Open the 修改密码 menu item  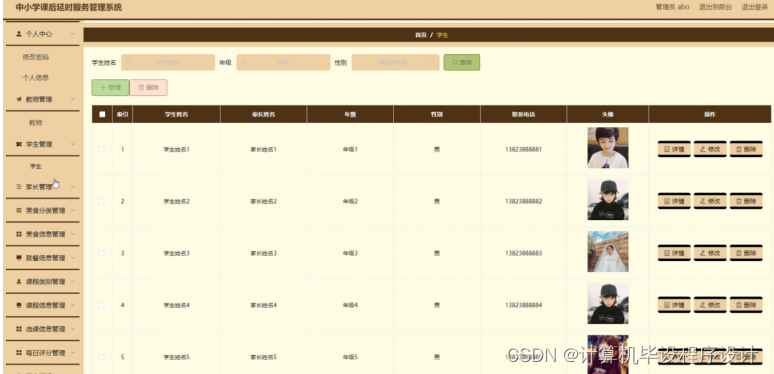point(36,57)
